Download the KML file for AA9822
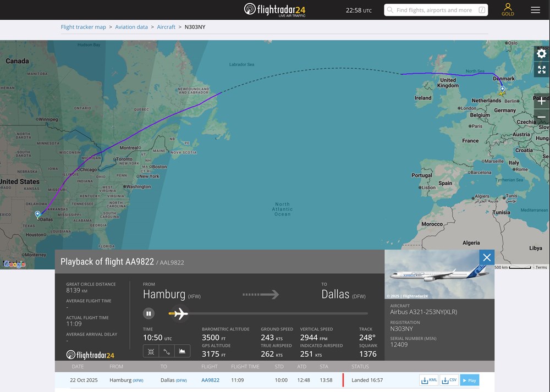This screenshot has height=392, width=550. click(x=429, y=380)
